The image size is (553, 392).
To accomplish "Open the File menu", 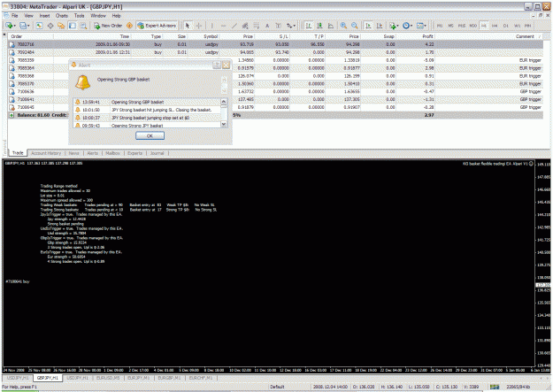I will point(14,16).
